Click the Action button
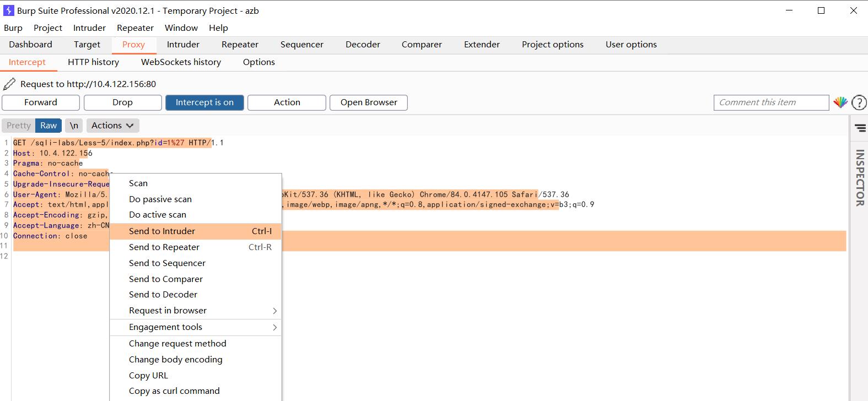 click(x=287, y=102)
